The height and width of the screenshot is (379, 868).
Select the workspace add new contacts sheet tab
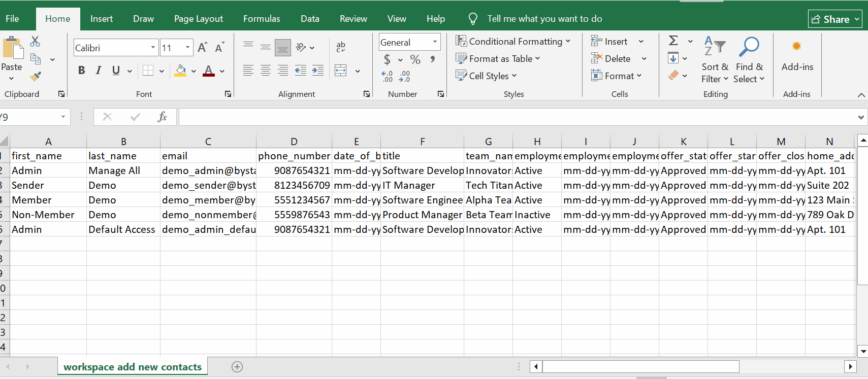click(x=133, y=367)
